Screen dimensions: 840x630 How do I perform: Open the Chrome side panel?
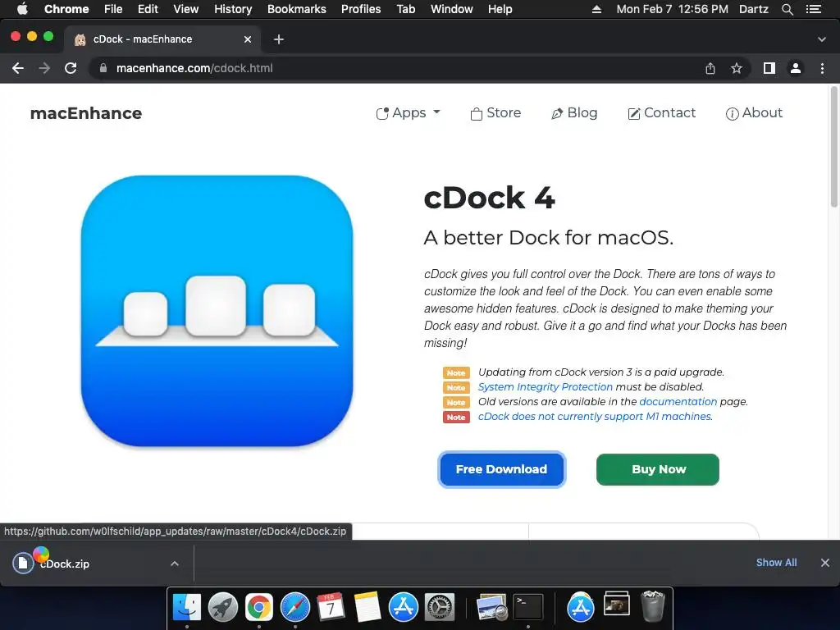pos(769,68)
